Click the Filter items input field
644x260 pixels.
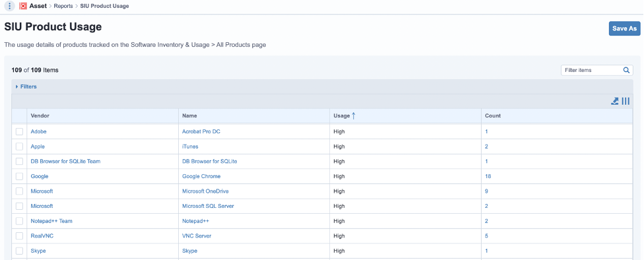[591, 70]
